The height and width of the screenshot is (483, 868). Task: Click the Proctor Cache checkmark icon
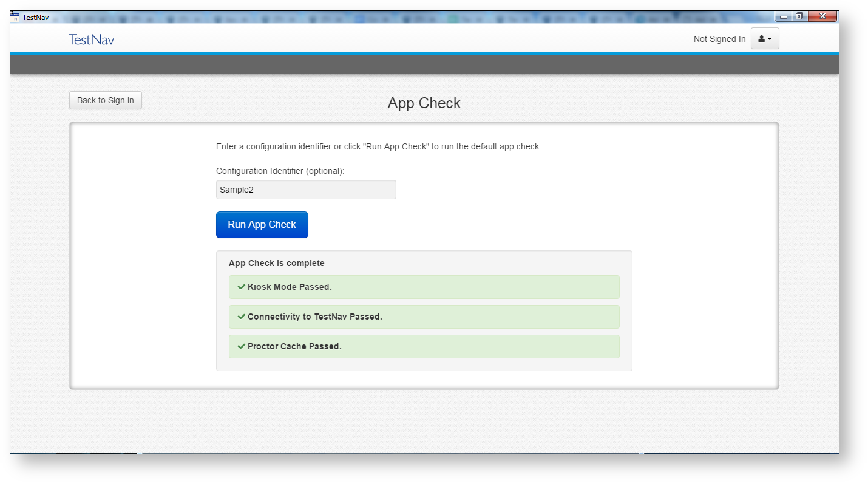(x=241, y=346)
